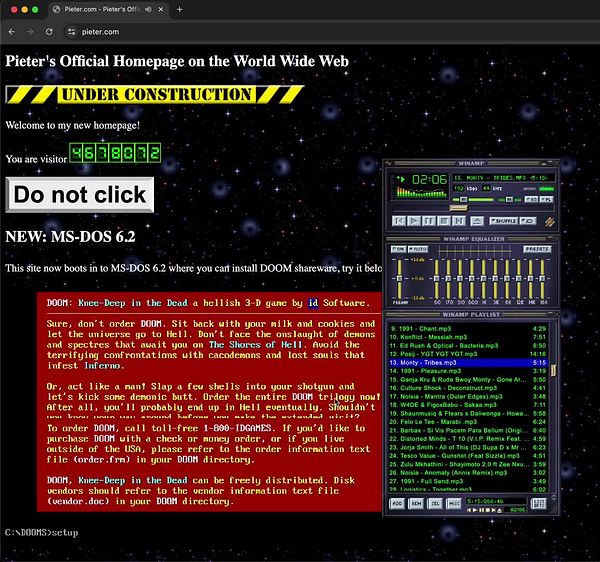600x562 pixels.
Task: Select track 26. Noisia - Anomaly (Annix Remix).mp3
Action: pyautogui.click(x=468, y=472)
